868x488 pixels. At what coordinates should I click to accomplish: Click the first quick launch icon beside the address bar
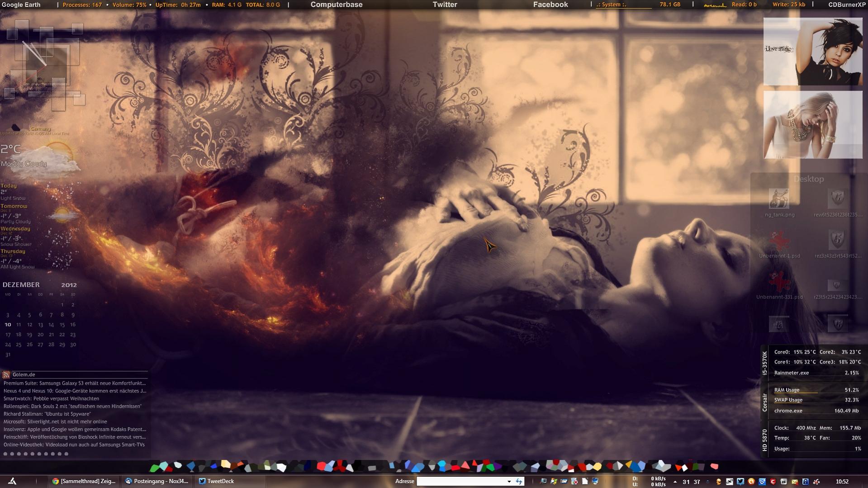543,481
